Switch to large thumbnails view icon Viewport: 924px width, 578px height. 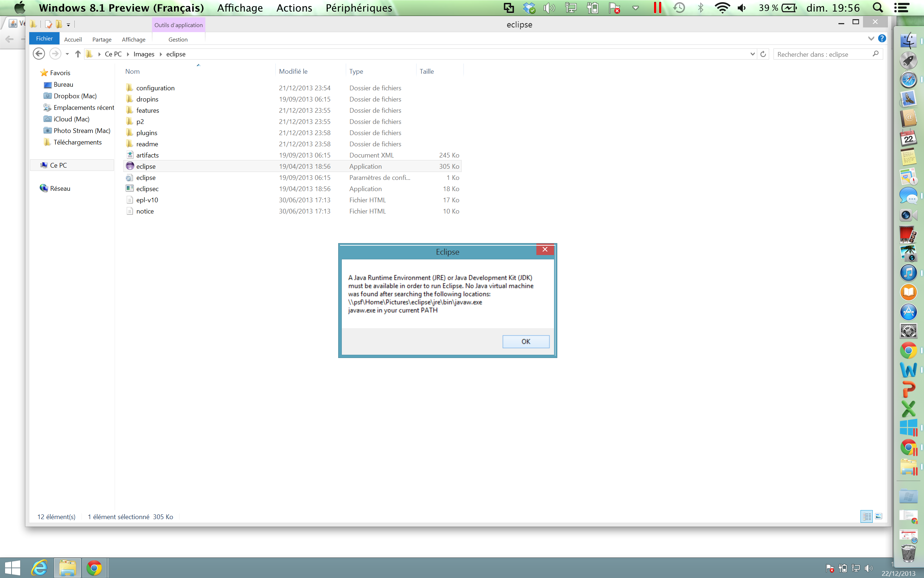(879, 517)
